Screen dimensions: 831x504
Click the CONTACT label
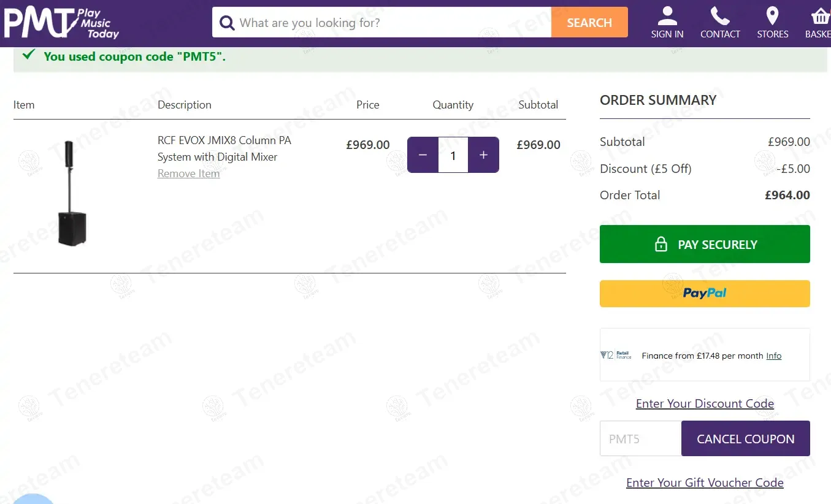(x=720, y=34)
